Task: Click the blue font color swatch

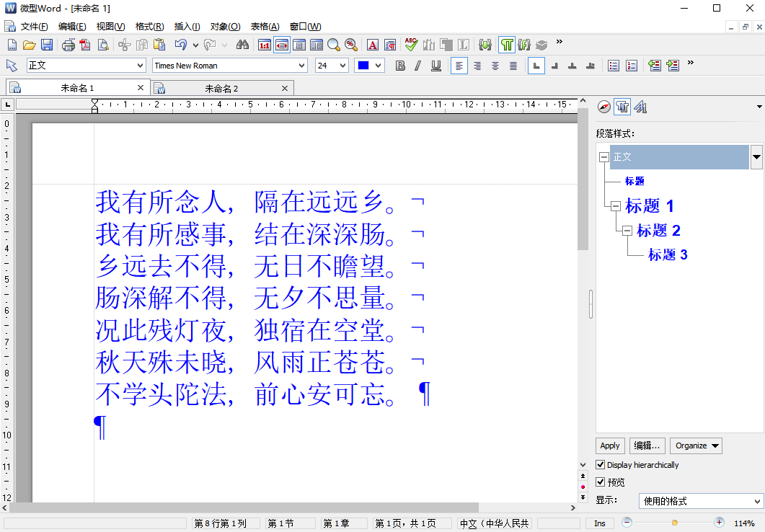Action: (363, 66)
